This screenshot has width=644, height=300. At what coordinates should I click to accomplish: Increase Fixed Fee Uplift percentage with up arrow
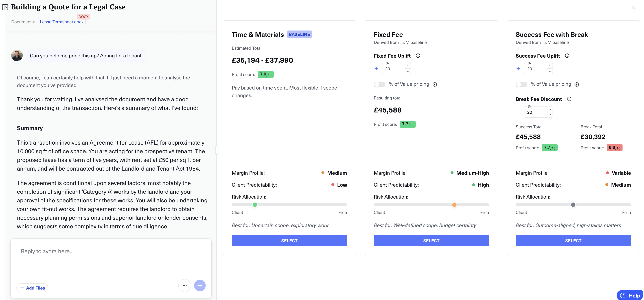click(x=408, y=66)
